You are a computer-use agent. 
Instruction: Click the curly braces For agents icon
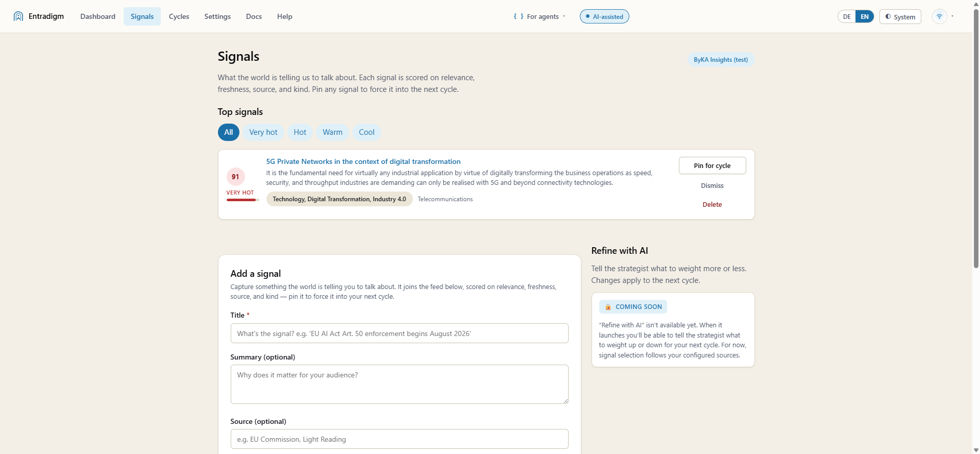tap(518, 16)
